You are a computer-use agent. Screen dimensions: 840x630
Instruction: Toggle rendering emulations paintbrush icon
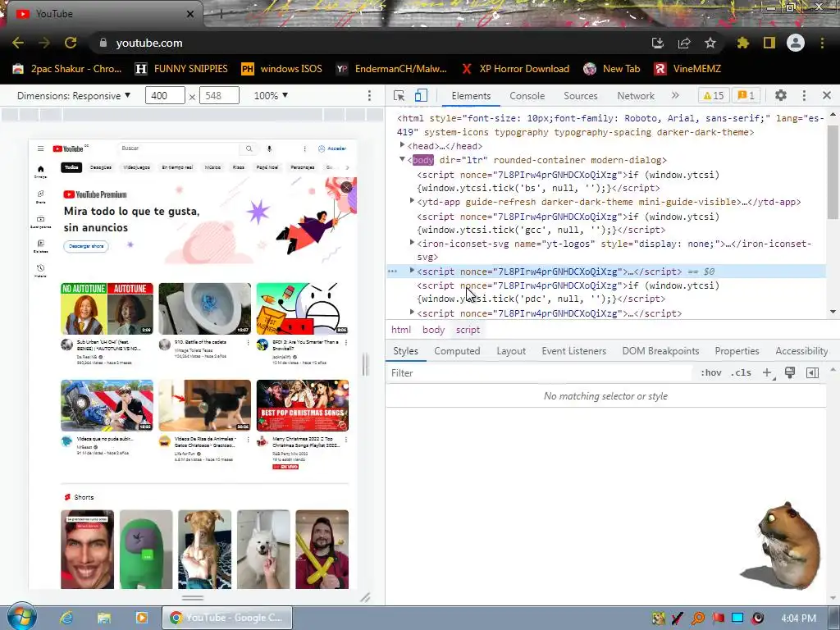(790, 373)
